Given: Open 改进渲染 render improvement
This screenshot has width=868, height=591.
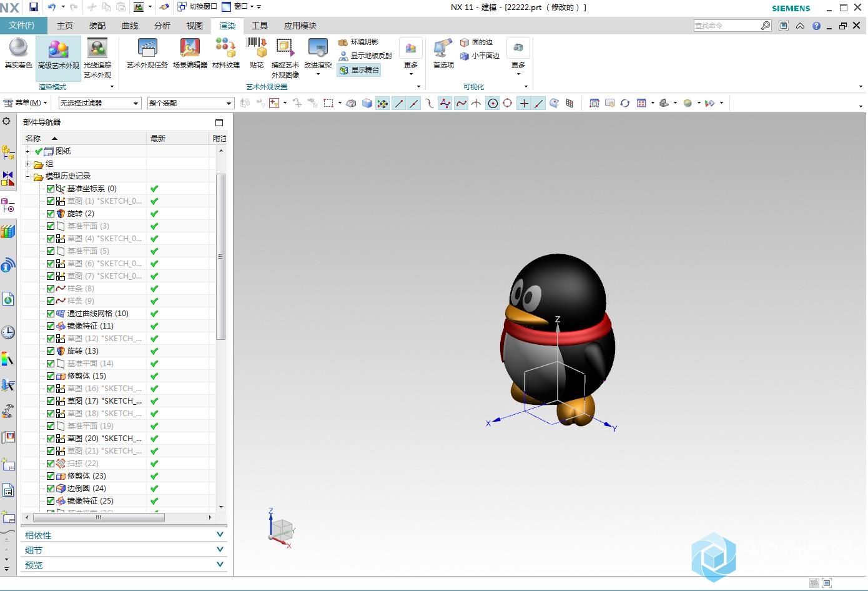Looking at the screenshot, I should [x=318, y=56].
